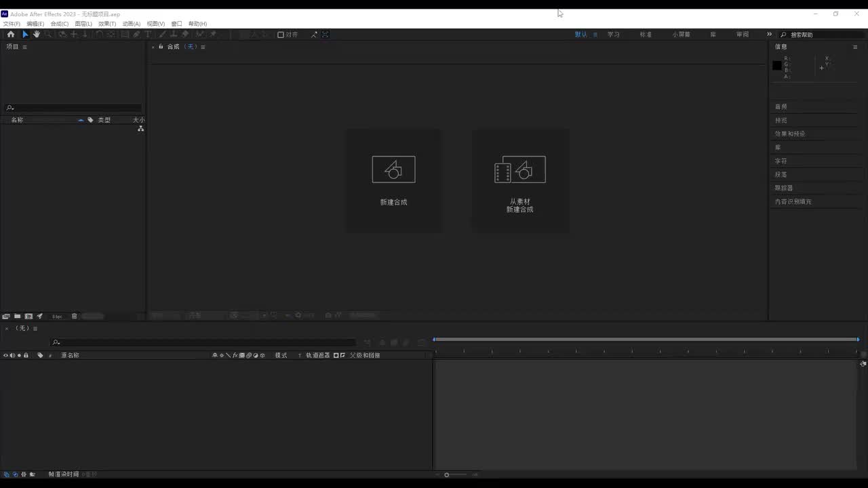Open the 编辑(E) menu

(35, 24)
